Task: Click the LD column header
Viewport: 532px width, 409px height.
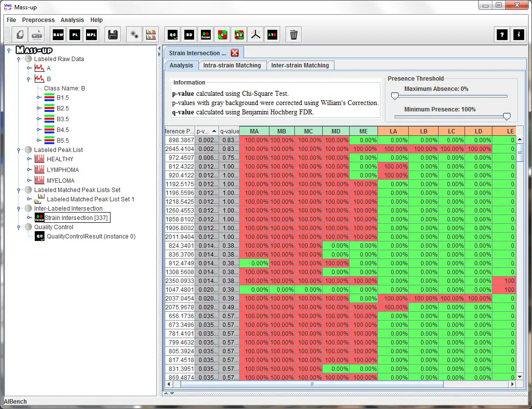Action: 478,131
